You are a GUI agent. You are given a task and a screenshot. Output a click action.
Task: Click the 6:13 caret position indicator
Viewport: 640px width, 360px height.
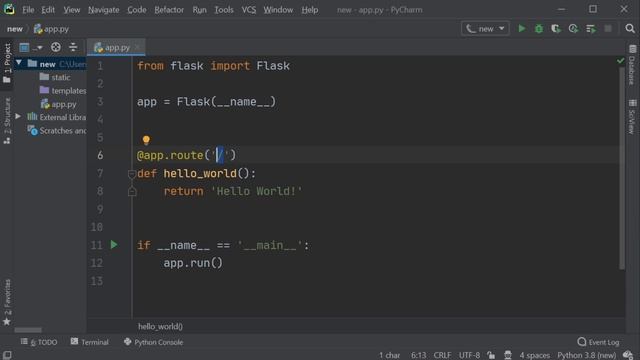coord(418,355)
